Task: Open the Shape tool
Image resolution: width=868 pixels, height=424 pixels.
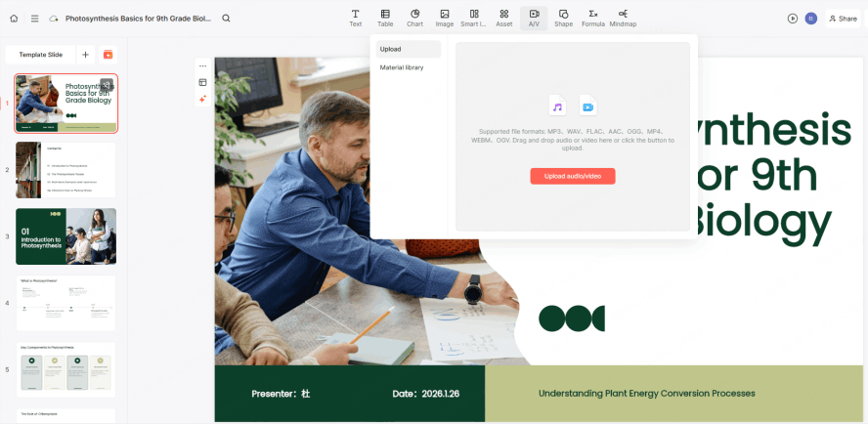Action: click(x=564, y=19)
